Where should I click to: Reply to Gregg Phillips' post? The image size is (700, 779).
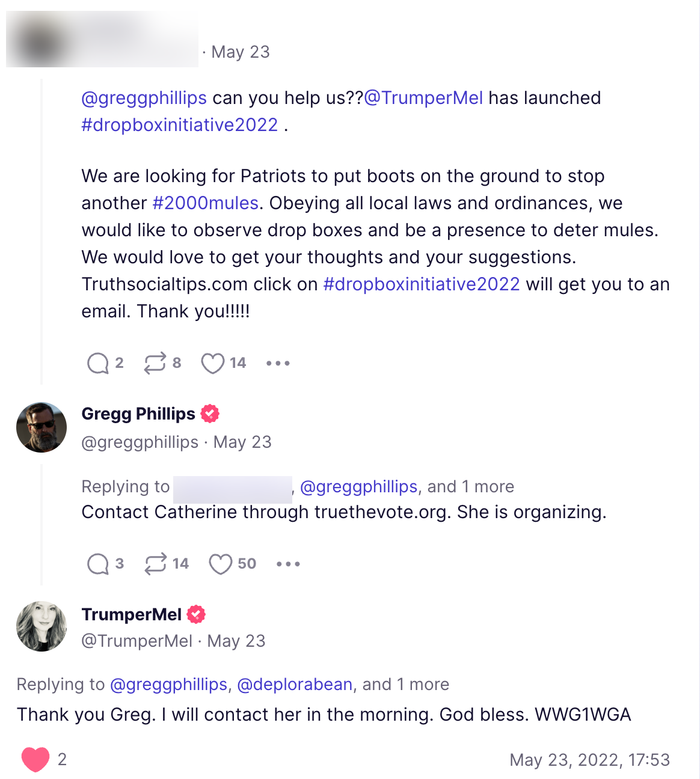pos(98,564)
